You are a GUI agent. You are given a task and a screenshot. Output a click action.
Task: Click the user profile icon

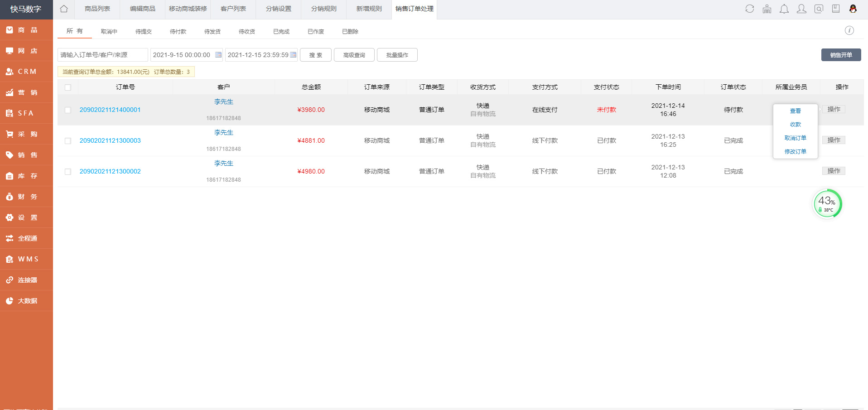(801, 9)
